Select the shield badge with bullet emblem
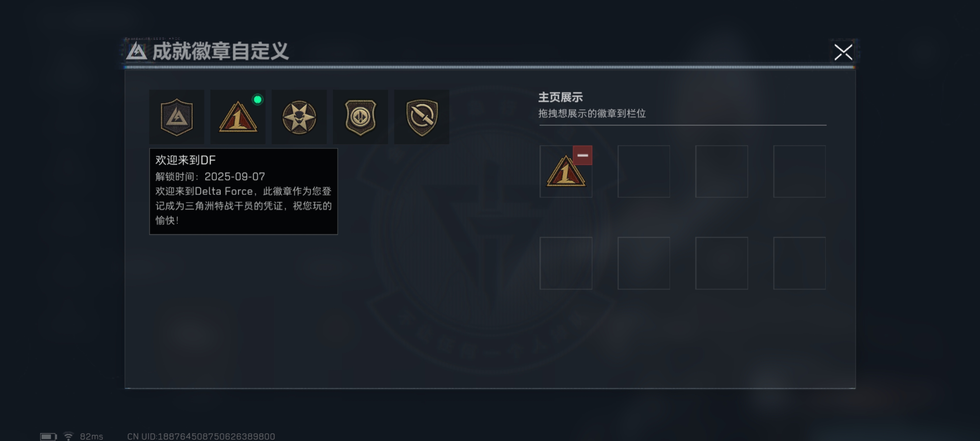The height and width of the screenshot is (441, 980). pyautogui.click(x=360, y=117)
